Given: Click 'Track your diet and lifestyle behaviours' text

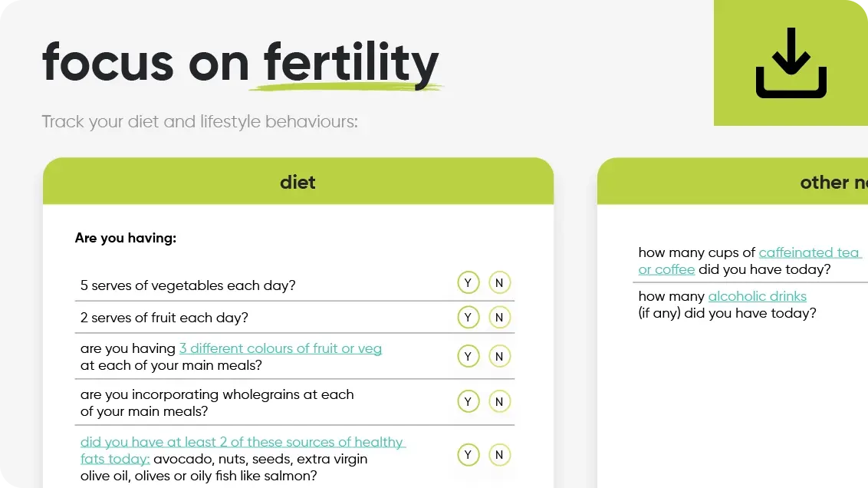Looking at the screenshot, I should (199, 122).
